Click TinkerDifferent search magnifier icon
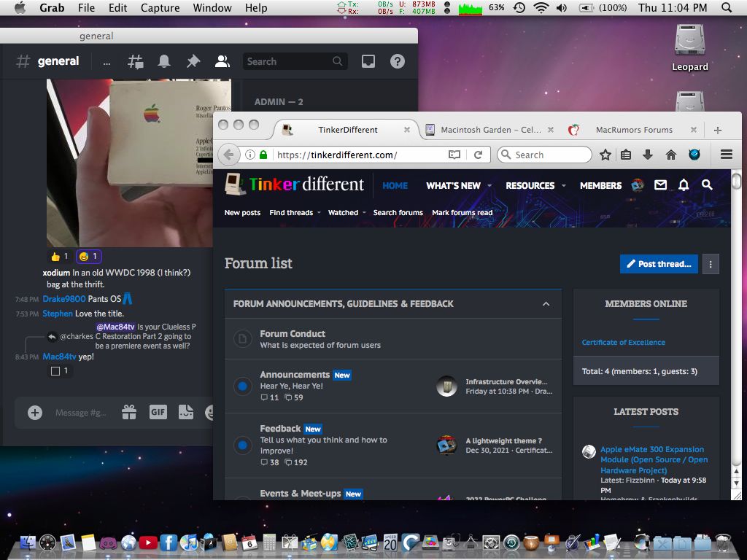This screenshot has height=560, width=747. [x=707, y=184]
